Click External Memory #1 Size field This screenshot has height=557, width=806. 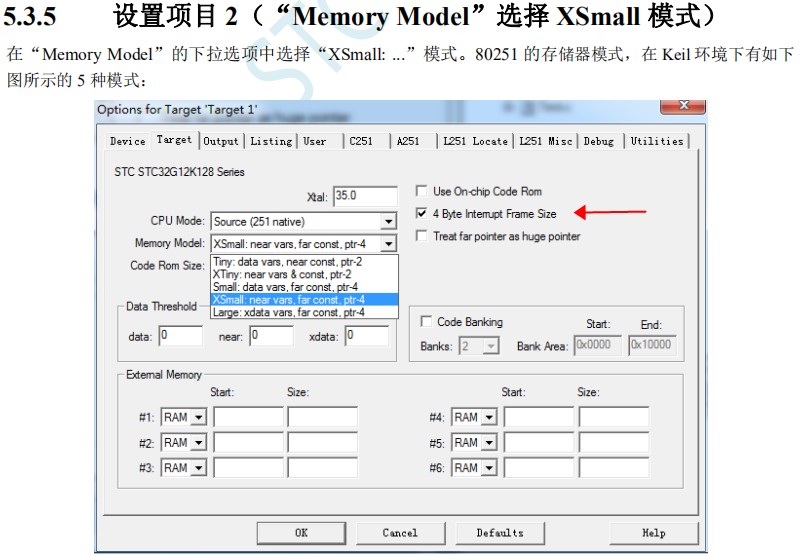pos(322,417)
